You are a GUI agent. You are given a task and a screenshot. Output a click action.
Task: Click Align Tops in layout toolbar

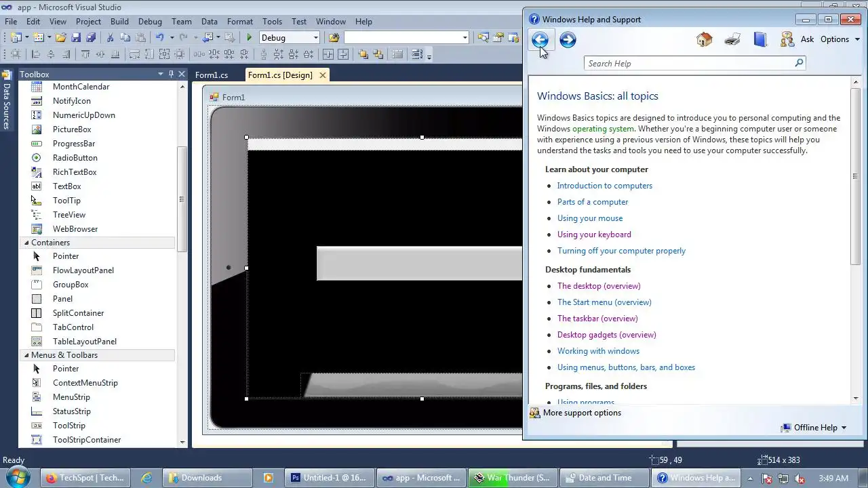(85, 55)
